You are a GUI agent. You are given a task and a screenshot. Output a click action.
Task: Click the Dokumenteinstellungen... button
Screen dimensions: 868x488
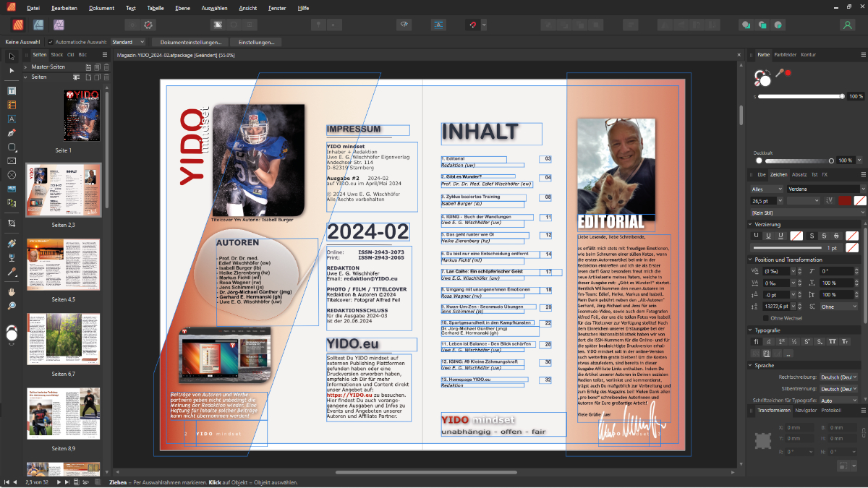[x=190, y=42]
